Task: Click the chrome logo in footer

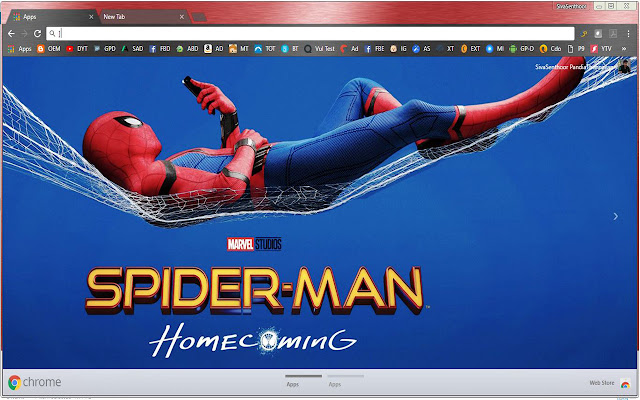Action: pos(35,382)
